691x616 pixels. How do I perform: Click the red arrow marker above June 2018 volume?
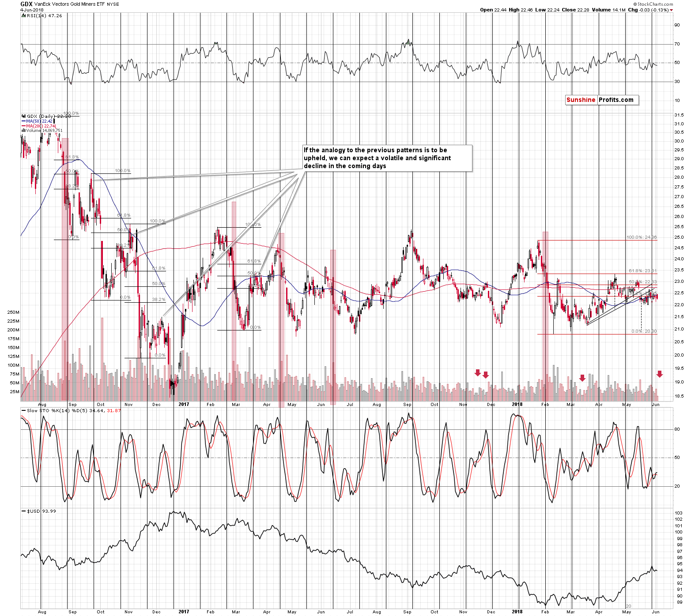pos(660,374)
